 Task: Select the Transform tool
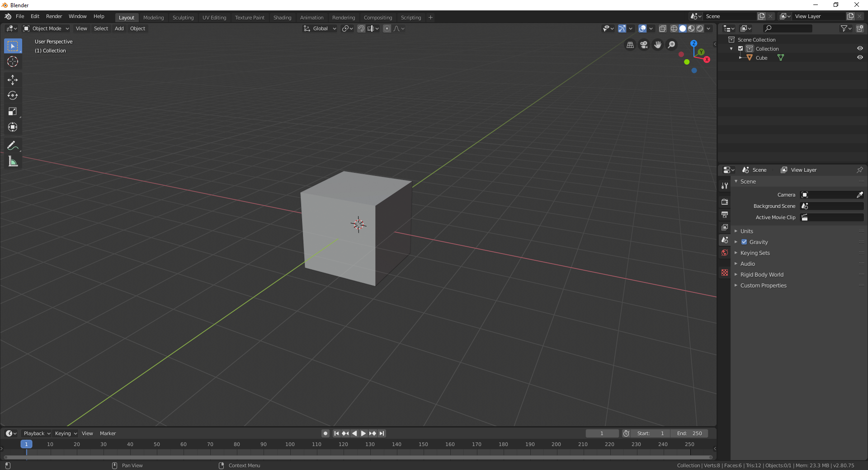pos(13,127)
